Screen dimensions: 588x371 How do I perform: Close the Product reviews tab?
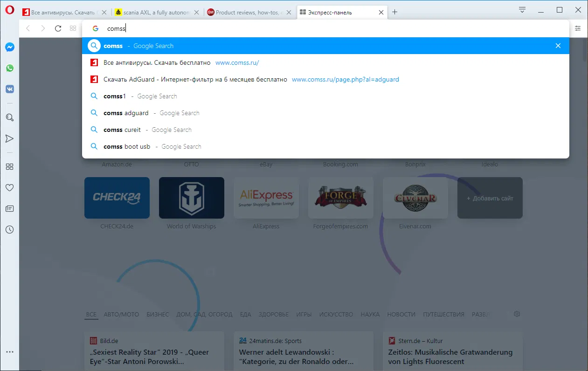pos(289,13)
